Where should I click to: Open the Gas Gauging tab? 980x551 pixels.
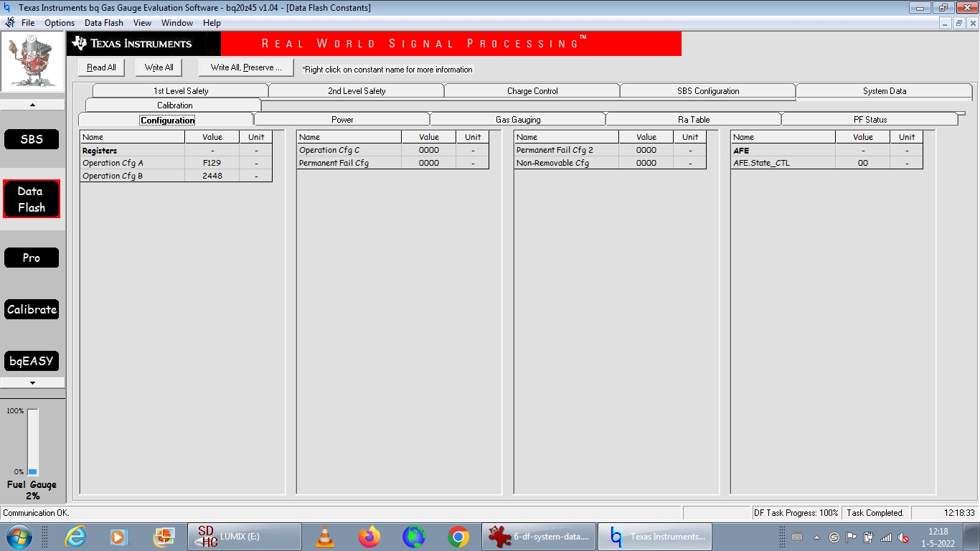click(518, 120)
